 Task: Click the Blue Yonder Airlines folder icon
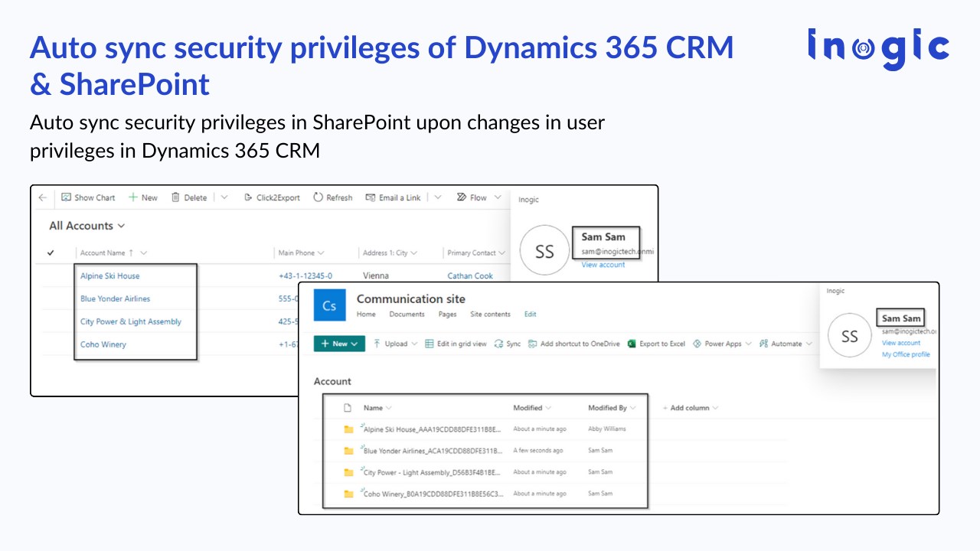[348, 451]
